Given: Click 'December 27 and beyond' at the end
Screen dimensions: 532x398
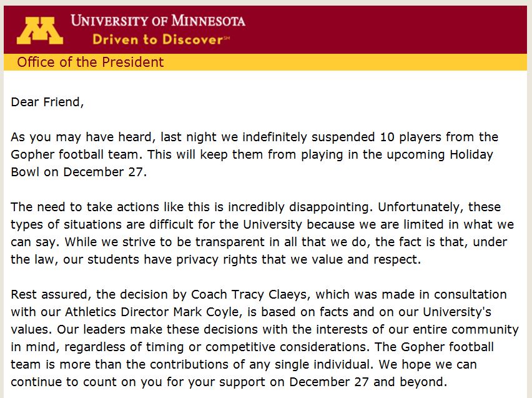Looking at the screenshot, I should point(367,382).
